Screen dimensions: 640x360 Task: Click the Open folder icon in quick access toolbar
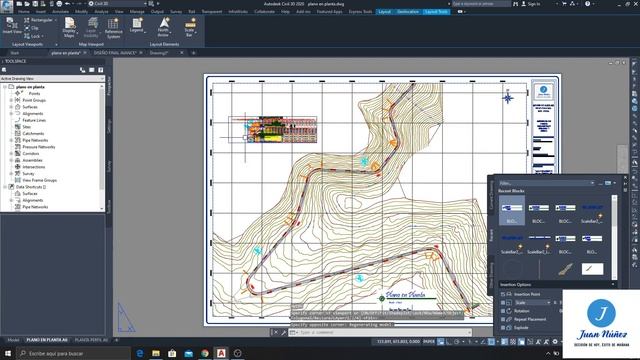pyautogui.click(x=27, y=4)
